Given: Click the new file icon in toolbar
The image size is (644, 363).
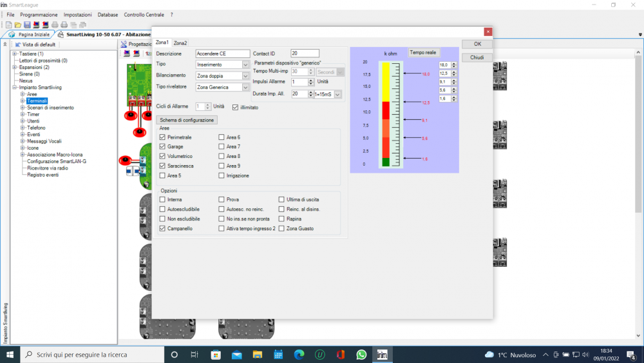Looking at the screenshot, I should pyautogui.click(x=9, y=25).
